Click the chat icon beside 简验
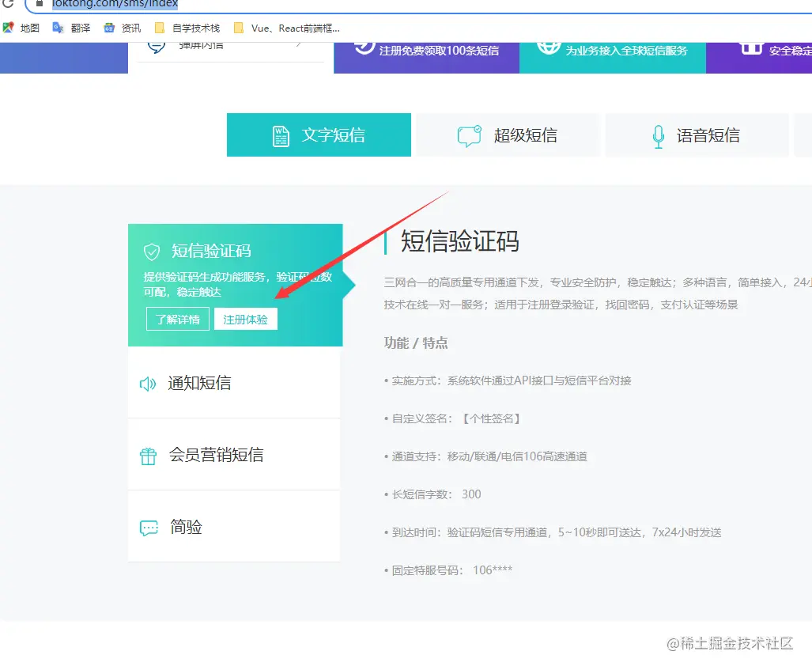This screenshot has height=670, width=812. coord(149,528)
